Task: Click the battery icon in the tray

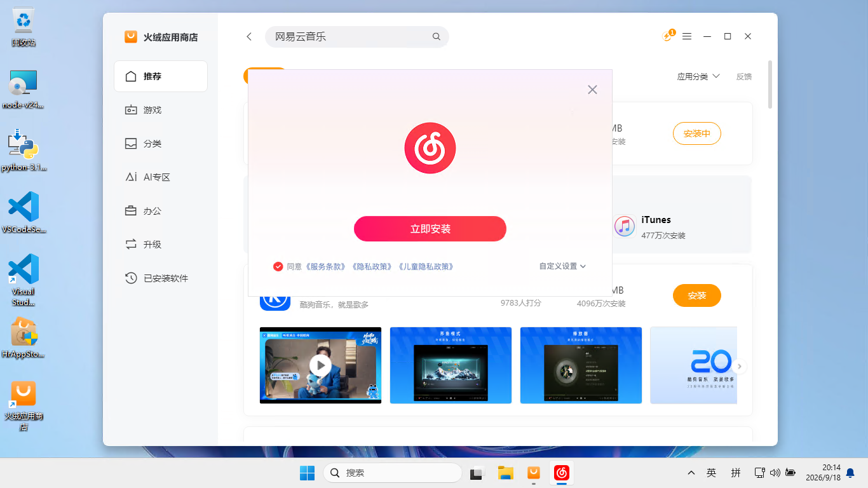Action: [x=790, y=473]
